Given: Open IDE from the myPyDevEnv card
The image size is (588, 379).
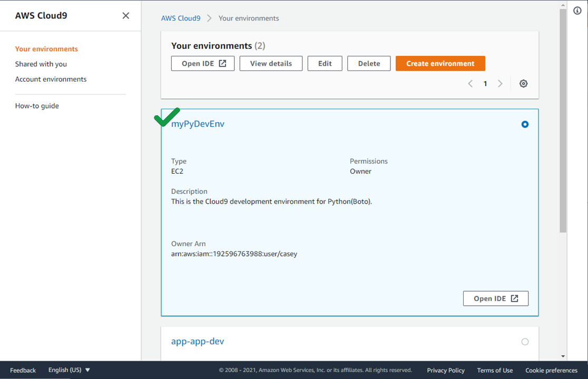Looking at the screenshot, I should click(496, 298).
